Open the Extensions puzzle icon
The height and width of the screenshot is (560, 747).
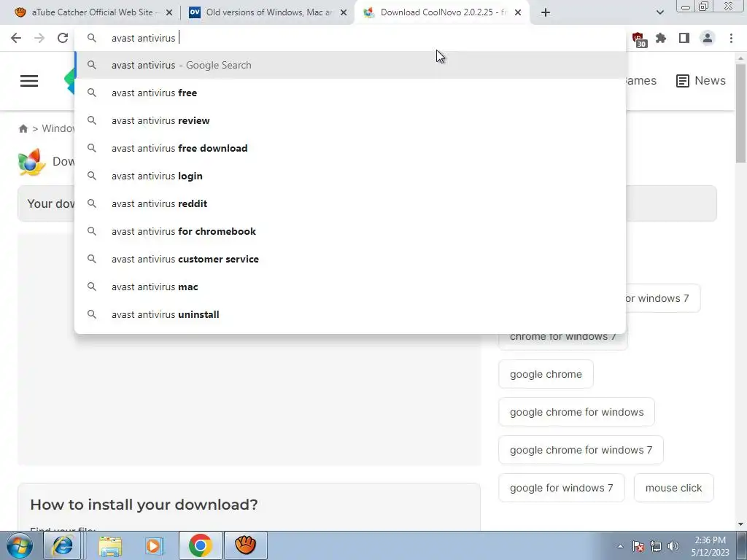[661, 38]
